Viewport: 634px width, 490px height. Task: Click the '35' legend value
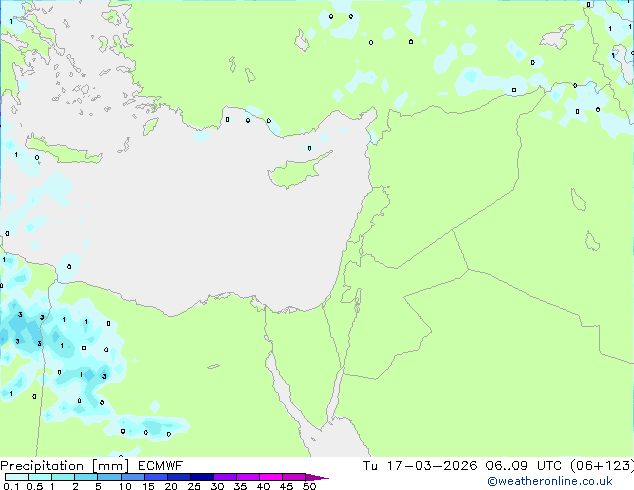click(240, 486)
